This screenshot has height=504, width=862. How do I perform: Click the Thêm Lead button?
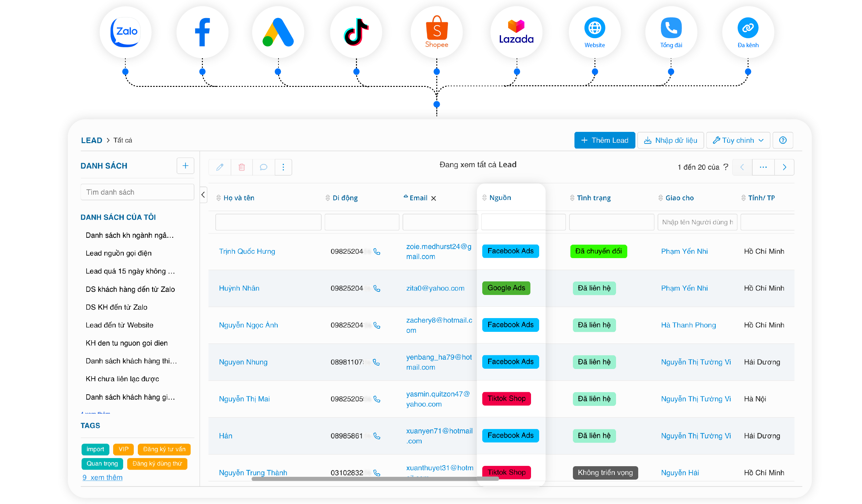tap(604, 140)
